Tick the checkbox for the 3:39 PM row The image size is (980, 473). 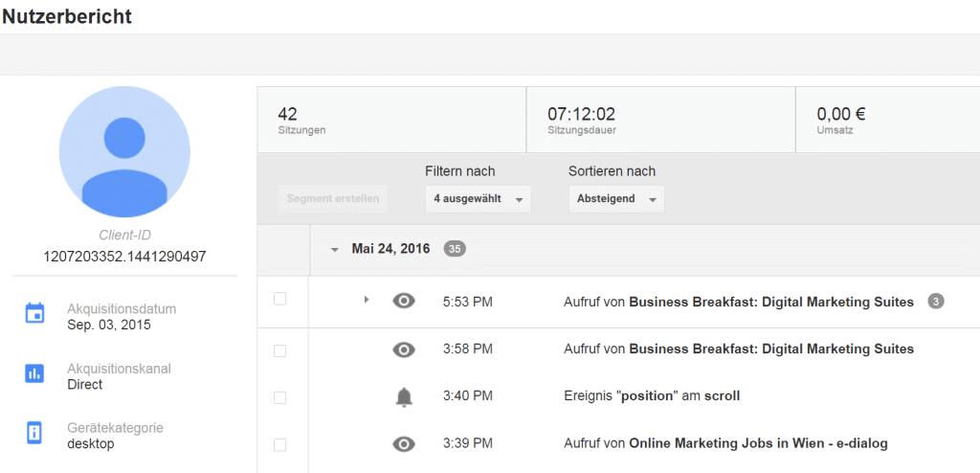[x=280, y=445]
